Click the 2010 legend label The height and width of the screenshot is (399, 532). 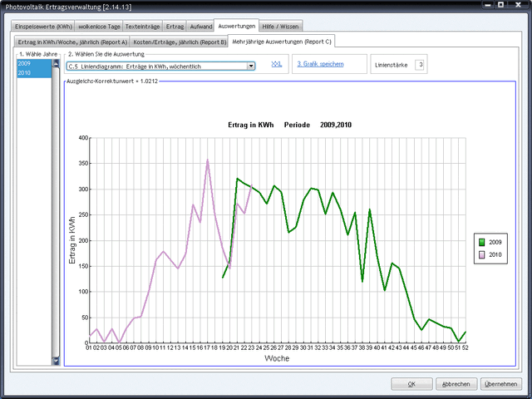pyautogui.click(x=495, y=255)
